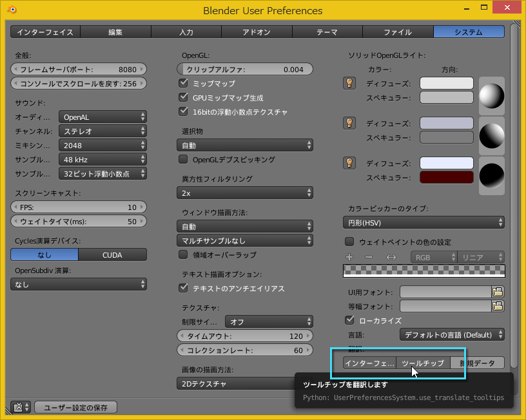Image resolution: width=526 pixels, height=420 pixels.
Task: Adjust first light direction sphere
Action: (491, 96)
